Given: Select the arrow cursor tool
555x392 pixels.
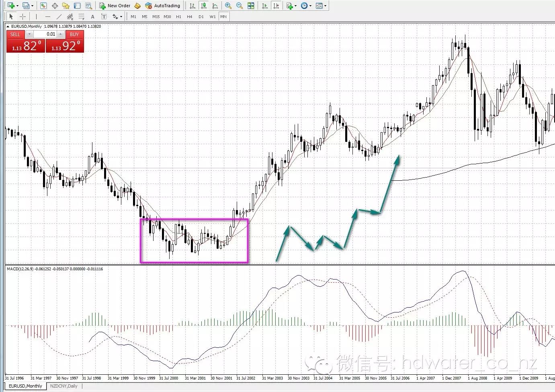Looking at the screenshot, I should pos(11,16).
